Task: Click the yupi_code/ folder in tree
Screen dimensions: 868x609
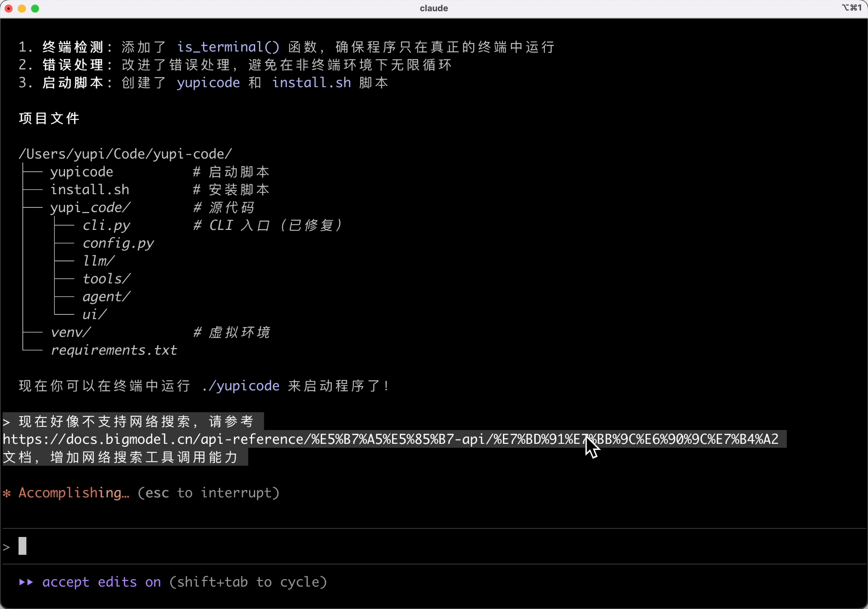Action: [x=90, y=207]
